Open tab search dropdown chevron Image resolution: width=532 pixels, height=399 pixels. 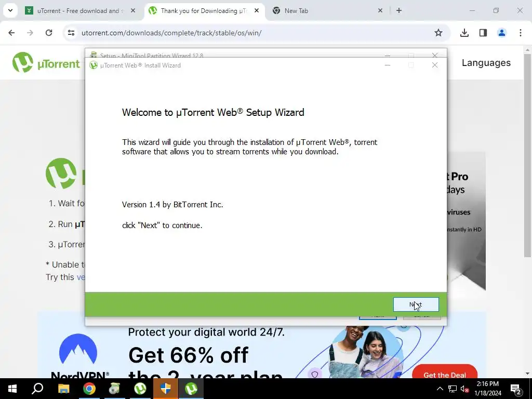point(10,10)
